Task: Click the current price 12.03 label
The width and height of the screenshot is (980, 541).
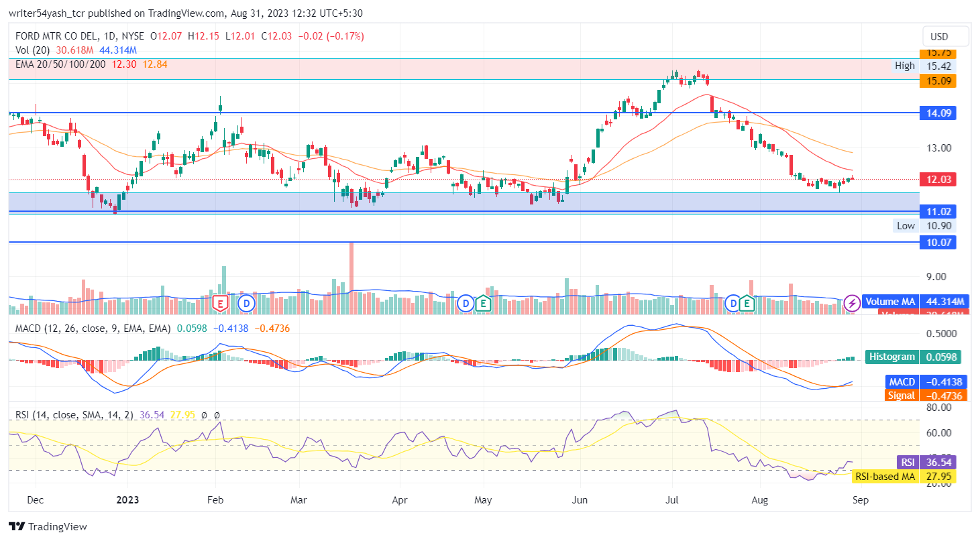Action: click(937, 179)
